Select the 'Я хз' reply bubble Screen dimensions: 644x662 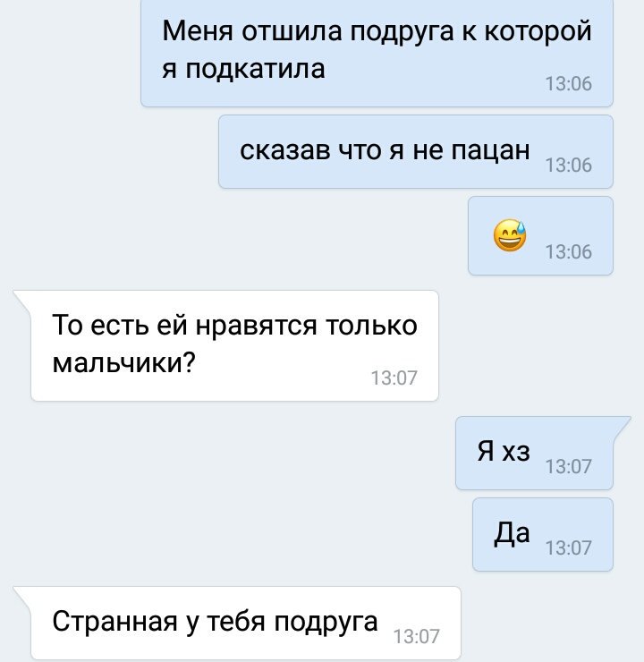[x=534, y=453]
